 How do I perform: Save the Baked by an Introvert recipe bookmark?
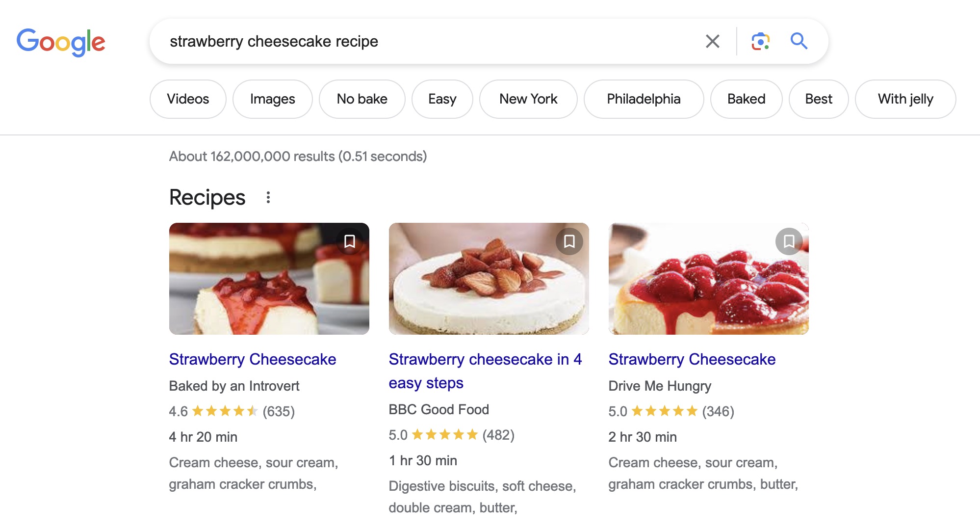350,241
